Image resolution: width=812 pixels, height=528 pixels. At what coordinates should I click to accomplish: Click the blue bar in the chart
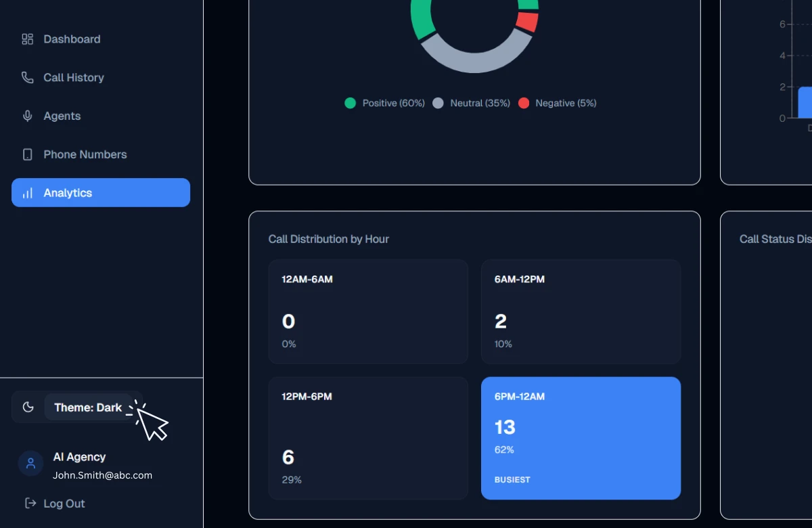805,102
